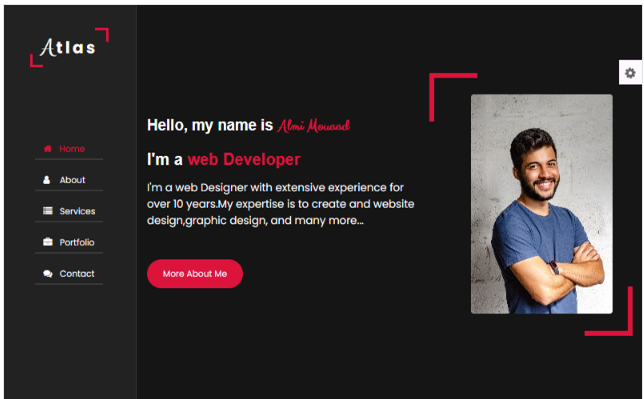The image size is (644, 399).
Task: Open the About menu label
Action: click(72, 180)
